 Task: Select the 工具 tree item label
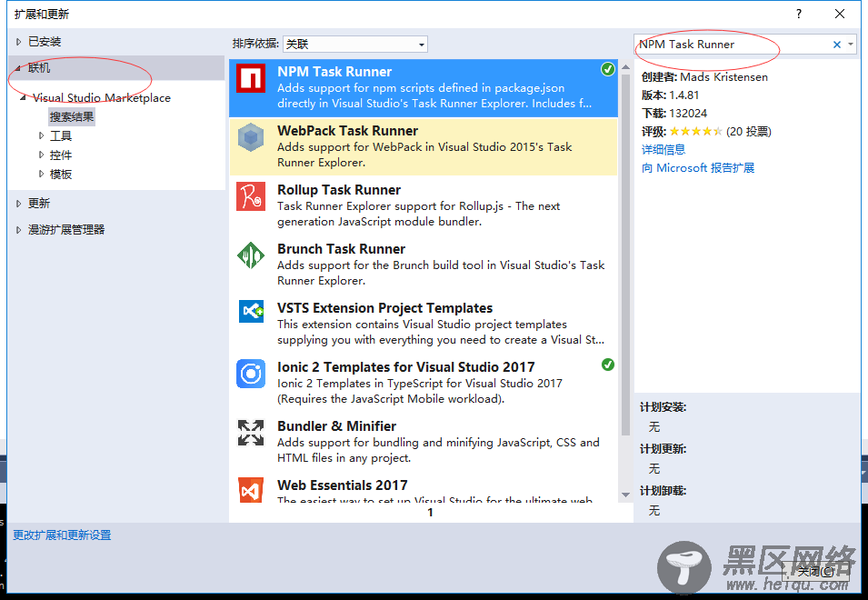(61, 135)
